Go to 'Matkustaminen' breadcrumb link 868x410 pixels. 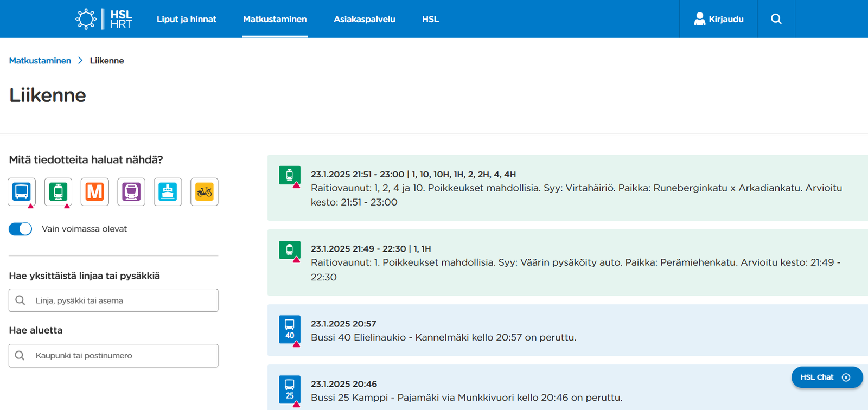coord(40,61)
